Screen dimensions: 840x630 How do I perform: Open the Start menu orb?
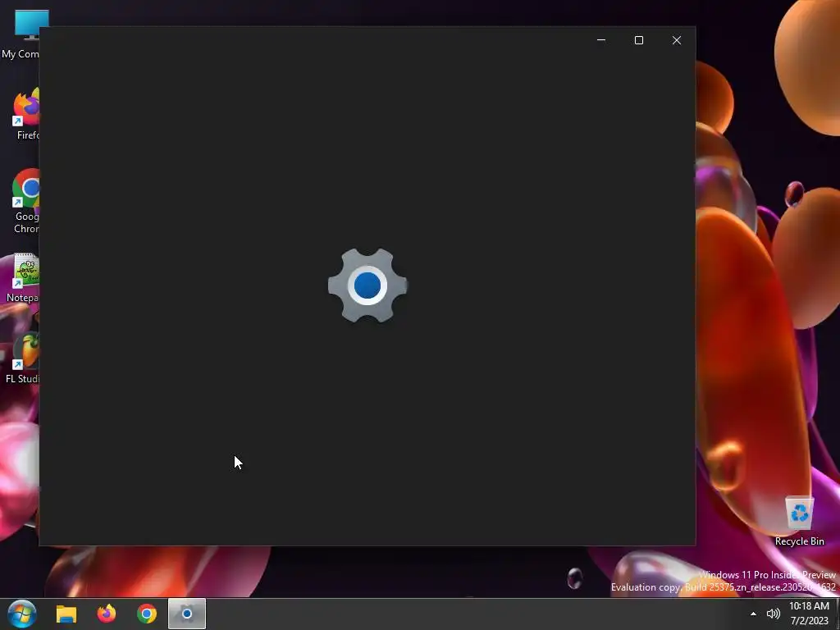22,614
